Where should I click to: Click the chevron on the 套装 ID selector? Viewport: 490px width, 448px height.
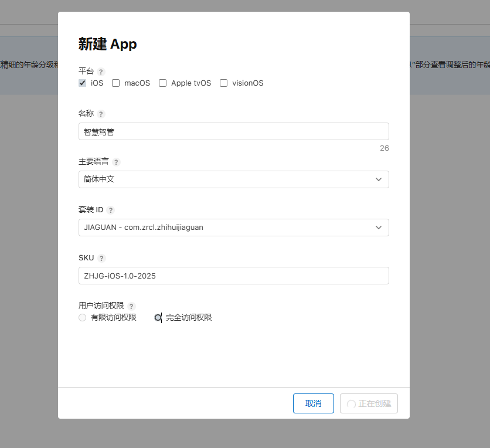click(379, 228)
